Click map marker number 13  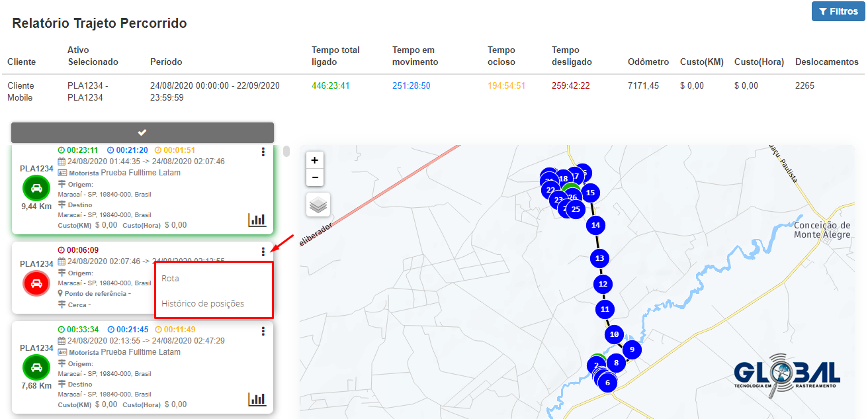coord(599,258)
